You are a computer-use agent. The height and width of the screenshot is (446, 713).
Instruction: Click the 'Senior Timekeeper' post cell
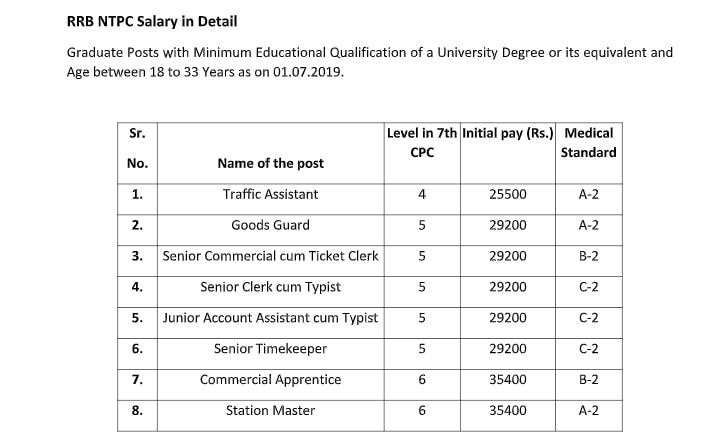[270, 349]
